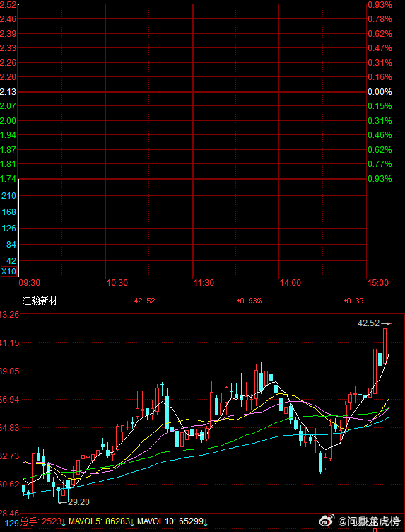The width and height of the screenshot is (405, 532).
Task: Click the K-line axis label 28.46
Action: [8, 513]
